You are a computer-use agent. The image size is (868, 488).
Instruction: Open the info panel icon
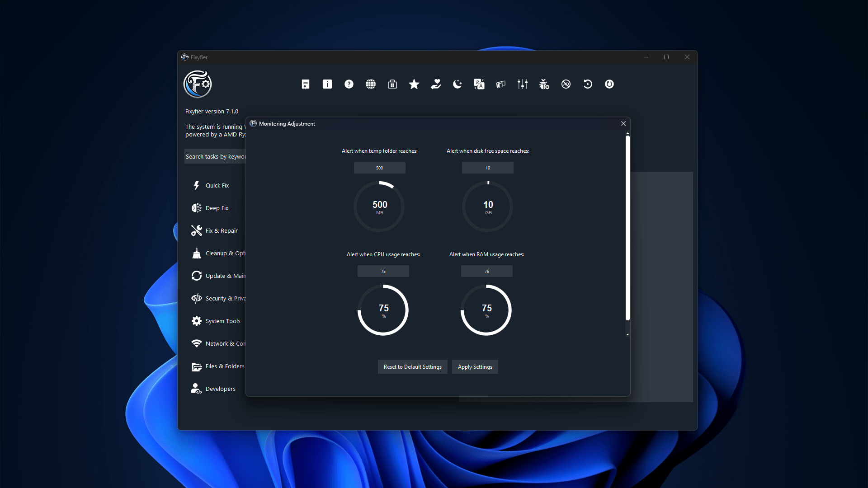[327, 84]
